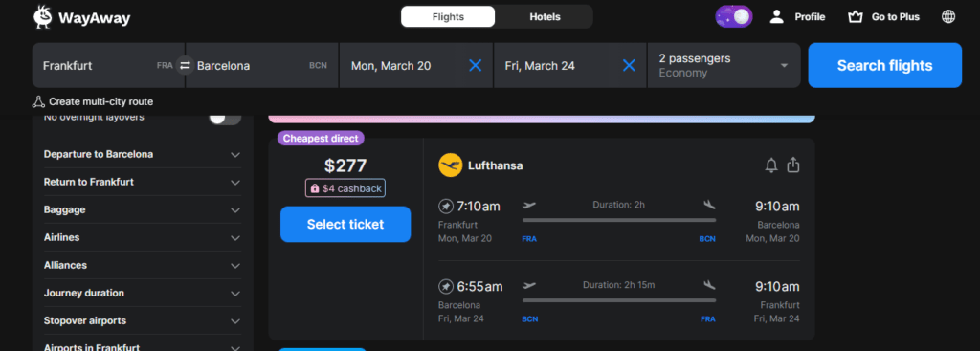980x351 pixels.
Task: Expand the Airlines filter section
Action: (x=143, y=237)
